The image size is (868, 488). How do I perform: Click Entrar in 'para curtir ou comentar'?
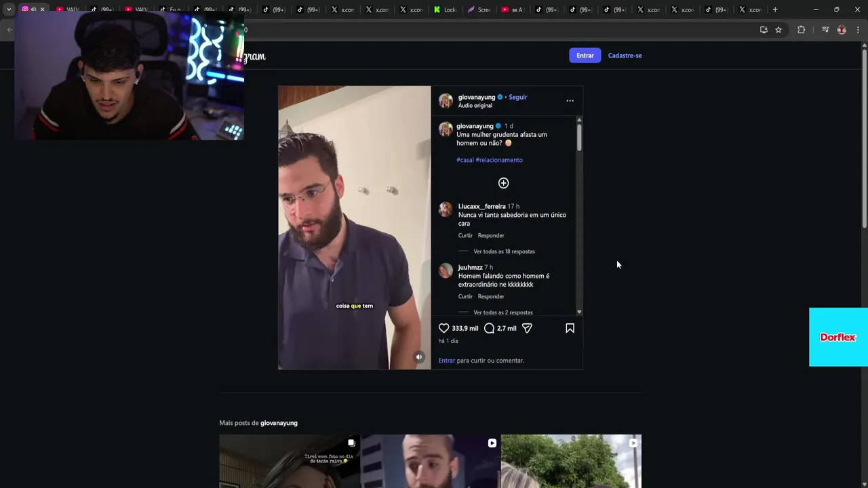(x=447, y=361)
